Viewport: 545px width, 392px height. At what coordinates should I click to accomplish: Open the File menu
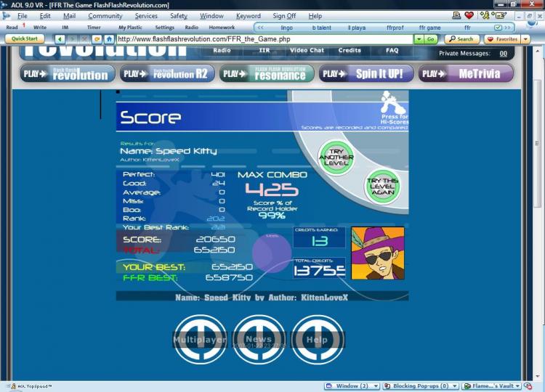point(23,16)
